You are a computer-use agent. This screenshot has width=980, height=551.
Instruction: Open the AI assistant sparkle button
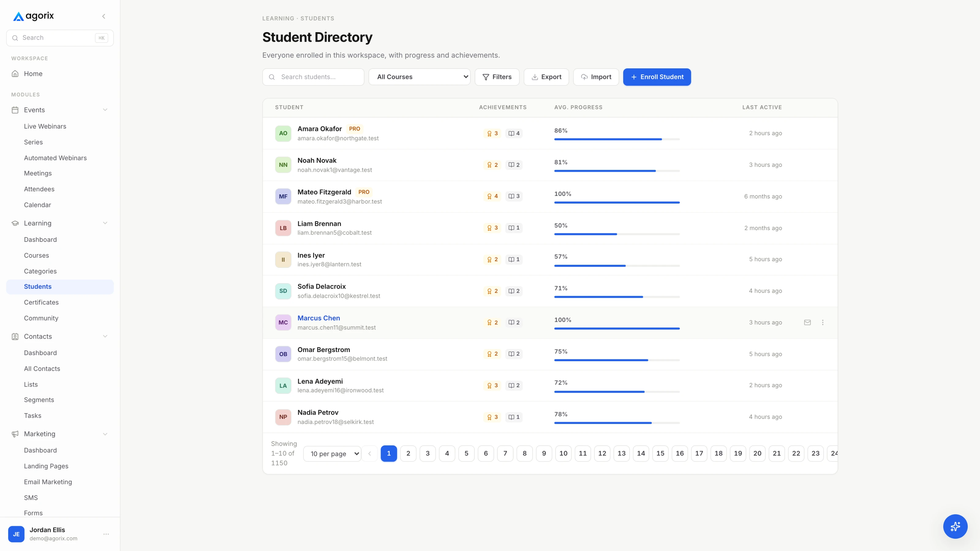[x=955, y=526]
